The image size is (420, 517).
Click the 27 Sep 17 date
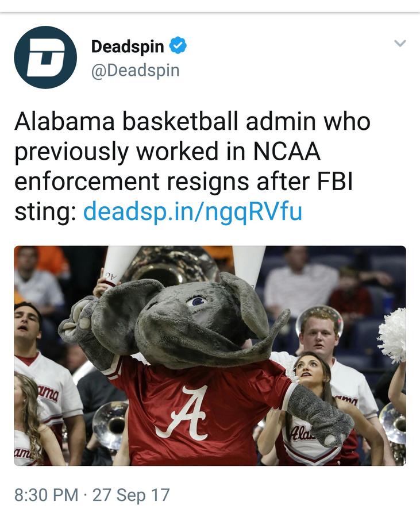point(131,495)
